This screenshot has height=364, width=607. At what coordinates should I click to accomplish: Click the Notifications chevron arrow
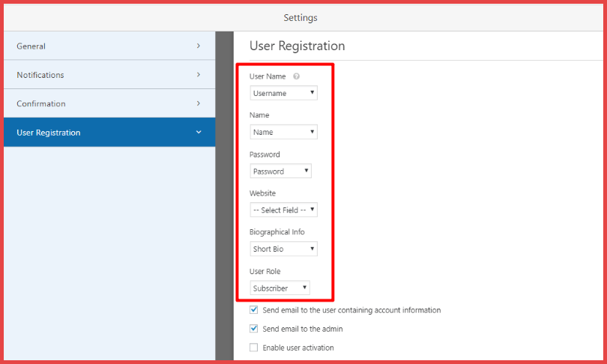[199, 75]
